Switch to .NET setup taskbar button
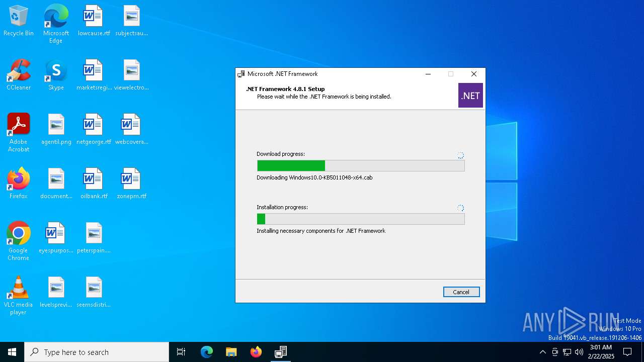Image resolution: width=644 pixels, height=362 pixels. tap(281, 352)
